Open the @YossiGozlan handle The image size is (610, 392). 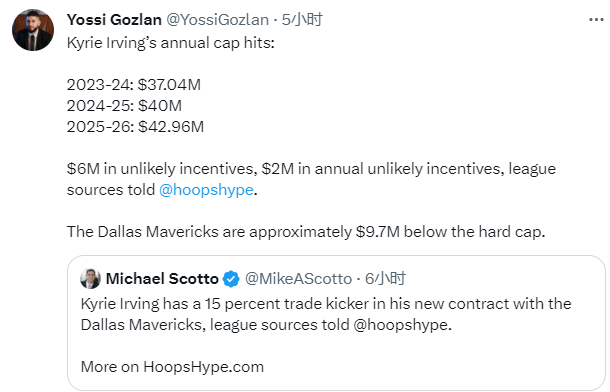tap(217, 19)
